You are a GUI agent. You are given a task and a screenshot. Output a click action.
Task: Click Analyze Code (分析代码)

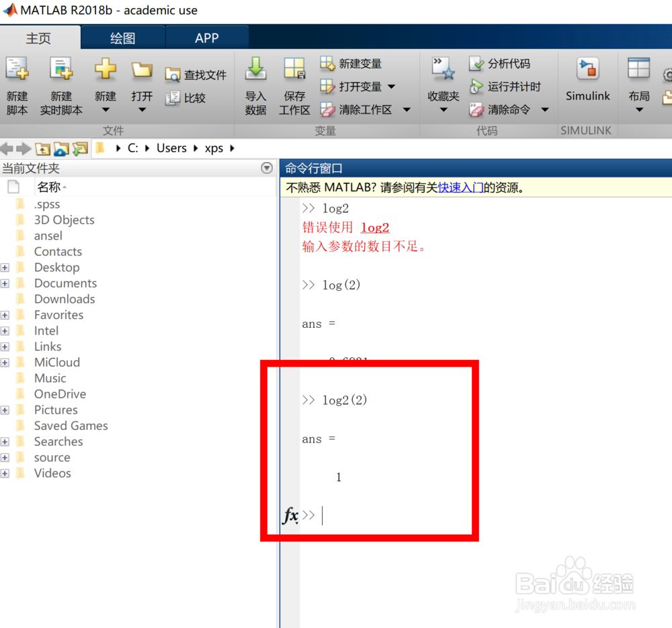click(500, 64)
